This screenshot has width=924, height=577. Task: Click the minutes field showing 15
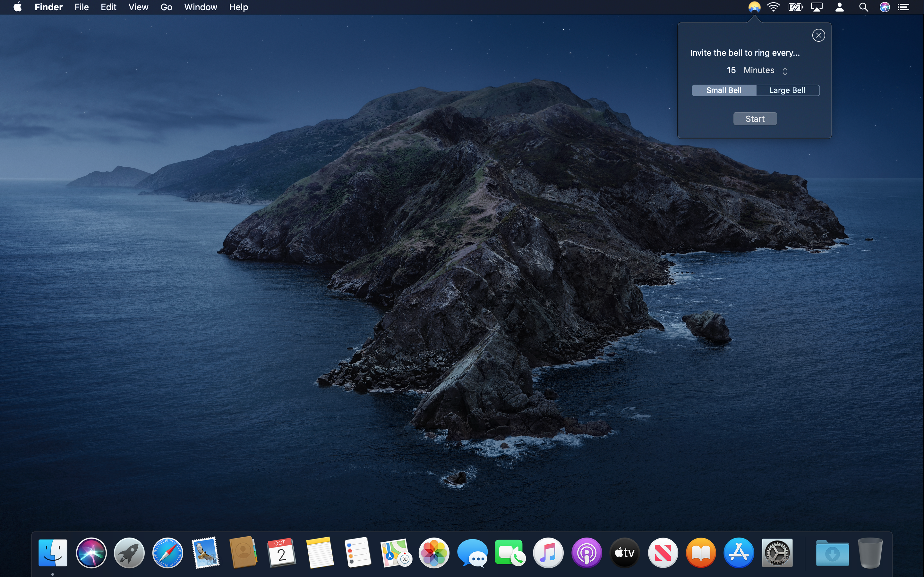point(732,70)
